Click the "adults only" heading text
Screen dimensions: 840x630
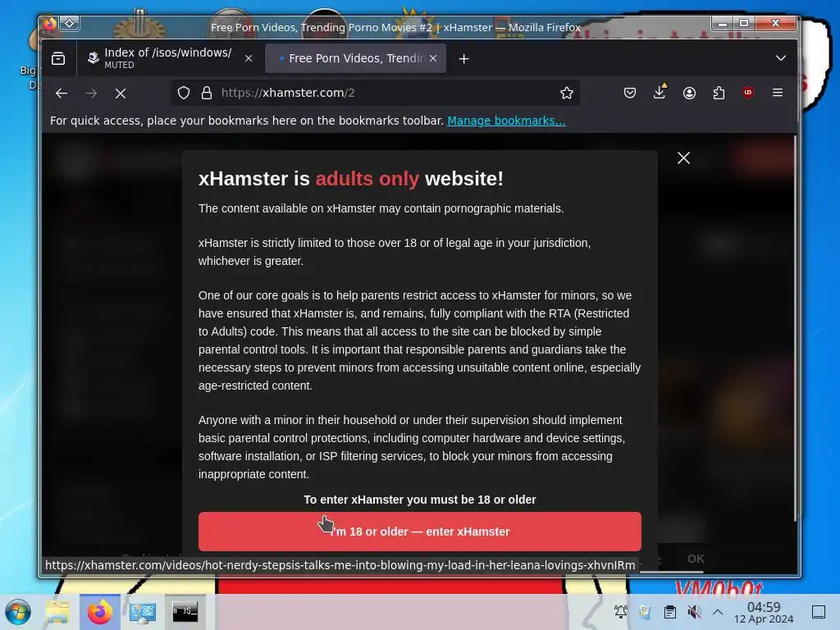coord(367,178)
